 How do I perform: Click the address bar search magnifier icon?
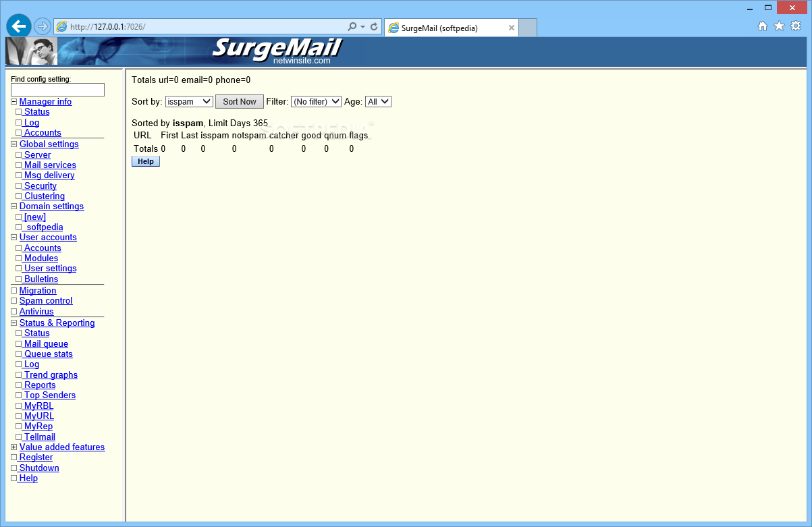[x=352, y=27]
